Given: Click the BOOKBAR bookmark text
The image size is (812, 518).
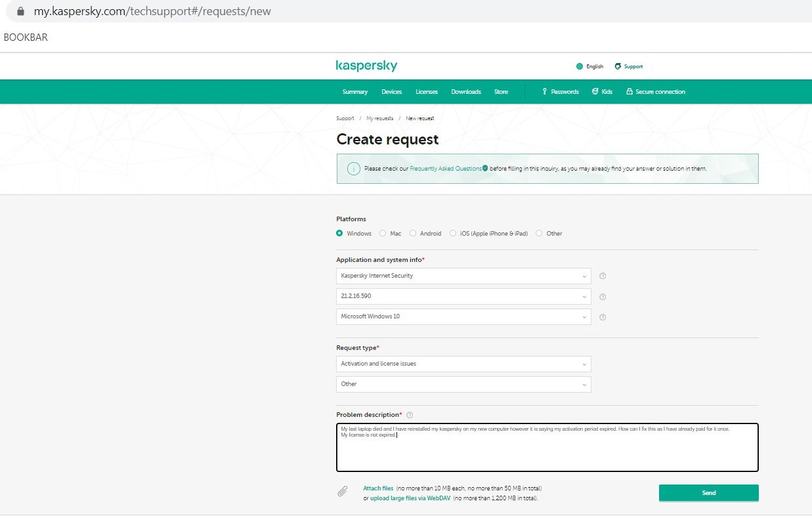Looking at the screenshot, I should 26,37.
